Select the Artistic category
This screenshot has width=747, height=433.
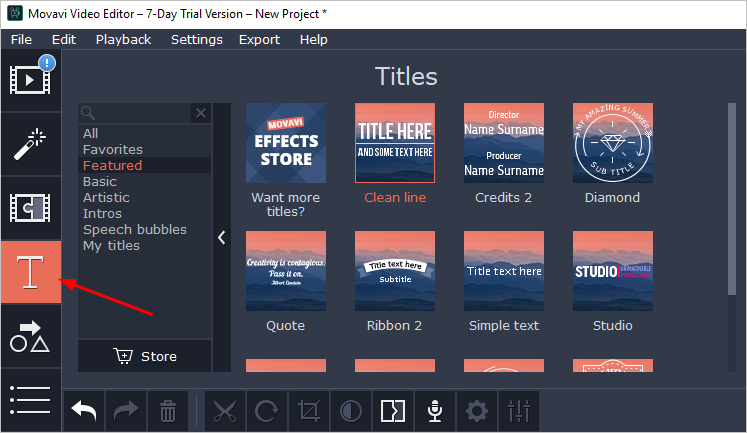pos(144,197)
